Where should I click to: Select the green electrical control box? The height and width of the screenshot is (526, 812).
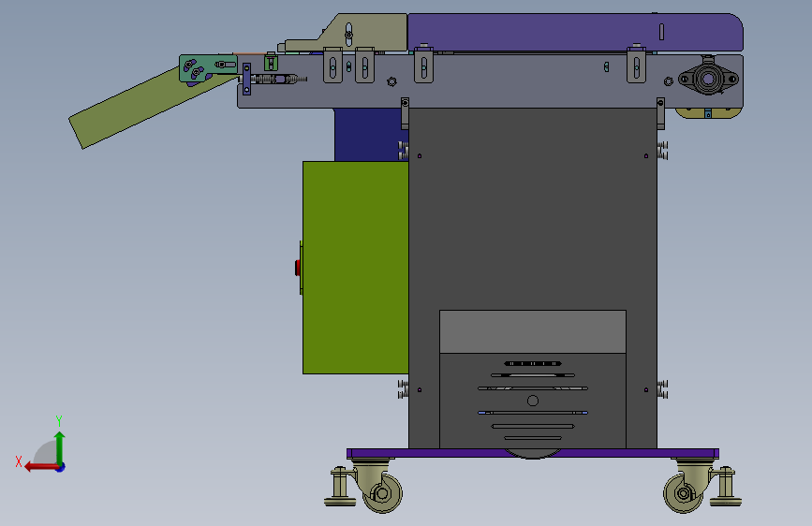click(x=355, y=268)
